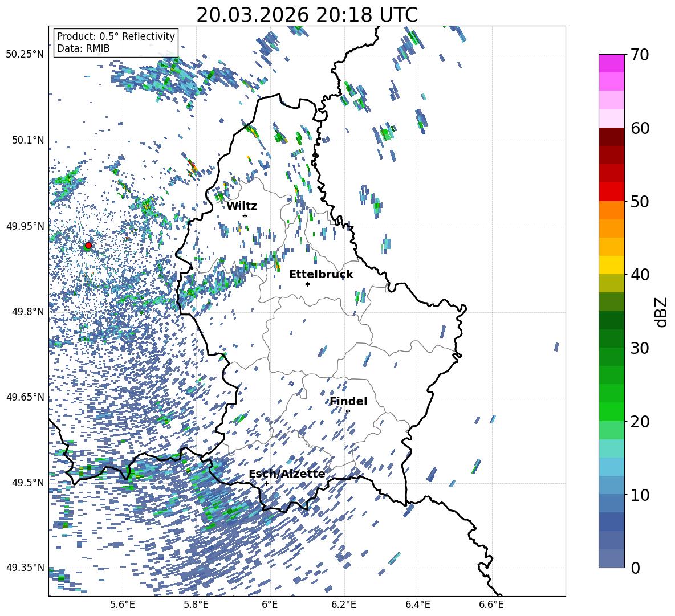Click the yellow colorbar swatch near 40
Viewport: 675px width, 616px height.
[611, 265]
